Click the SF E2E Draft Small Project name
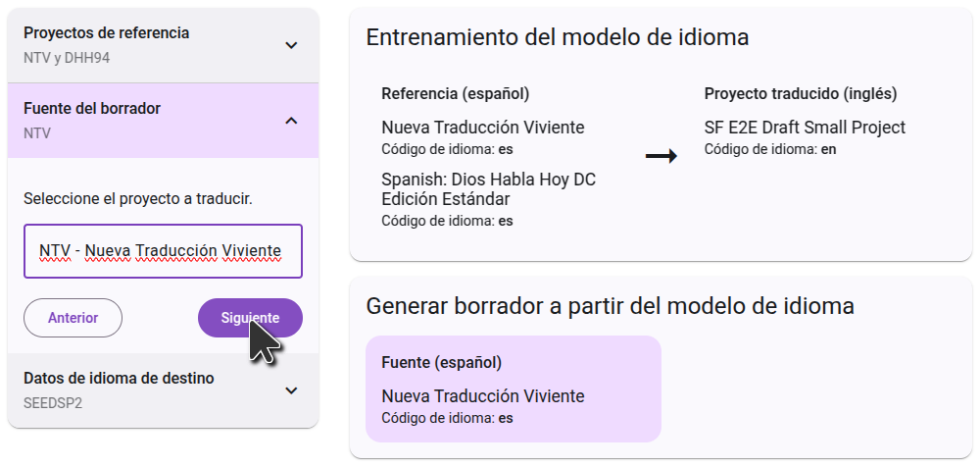This screenshot has width=980, height=466. [x=805, y=128]
